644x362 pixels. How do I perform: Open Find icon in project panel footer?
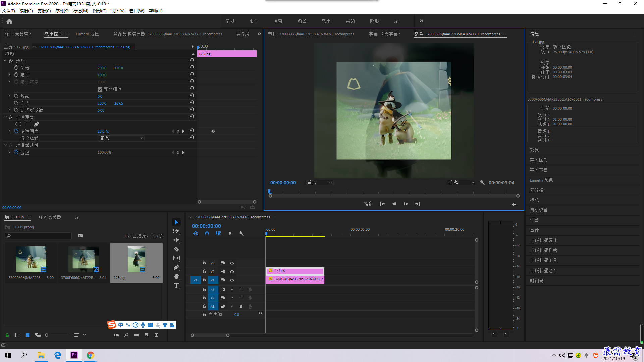pyautogui.click(x=126, y=335)
